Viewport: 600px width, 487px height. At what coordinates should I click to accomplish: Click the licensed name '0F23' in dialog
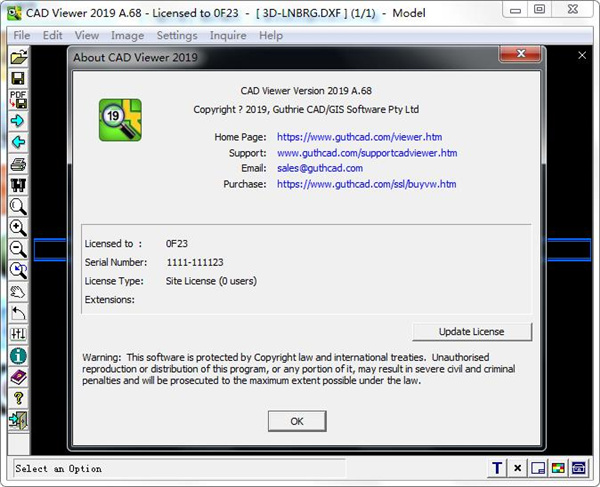coord(177,244)
